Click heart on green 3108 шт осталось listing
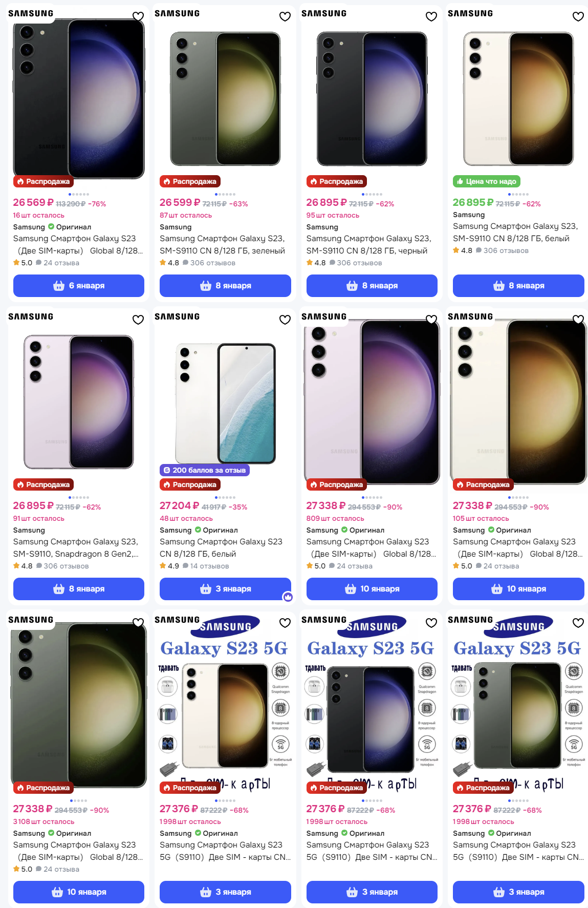This screenshot has width=588, height=908. click(x=138, y=623)
